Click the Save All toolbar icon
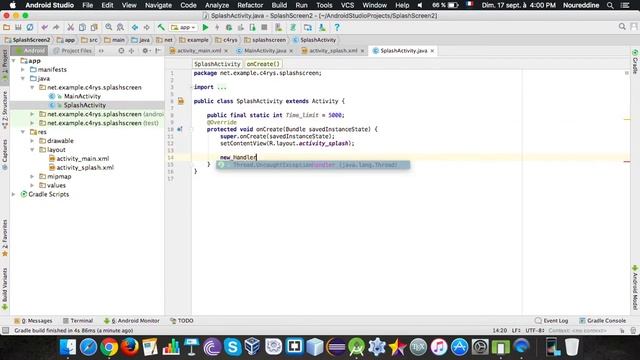 (18, 27)
